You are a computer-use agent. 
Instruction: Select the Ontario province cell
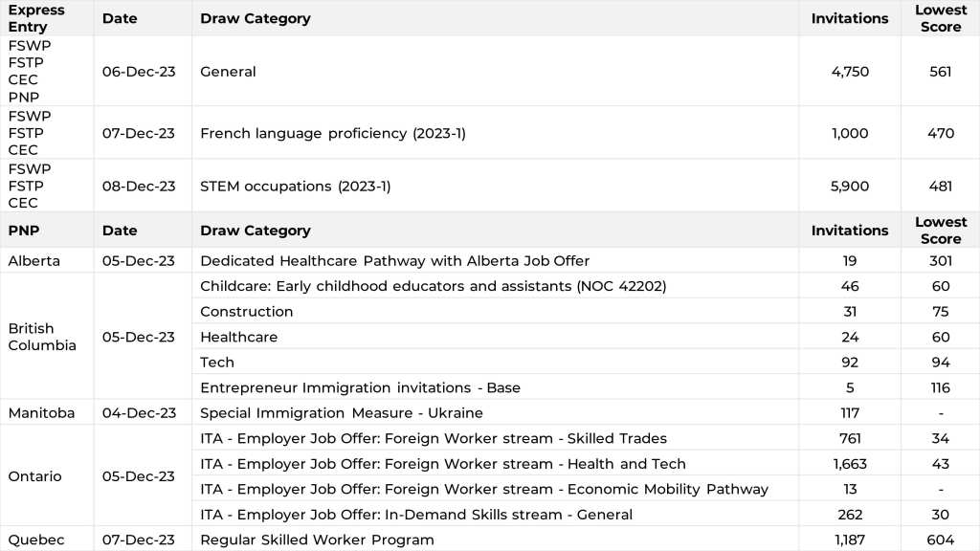[x=34, y=476]
